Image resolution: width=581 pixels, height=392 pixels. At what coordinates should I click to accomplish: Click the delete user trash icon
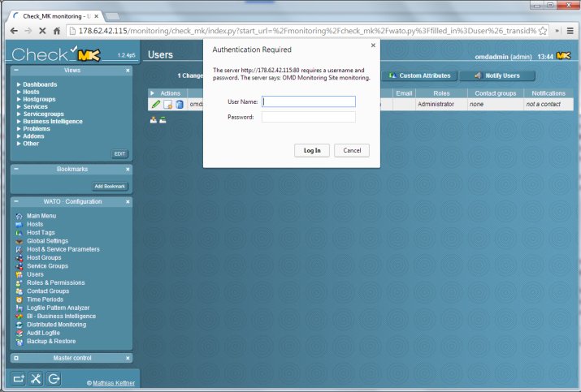coord(180,105)
